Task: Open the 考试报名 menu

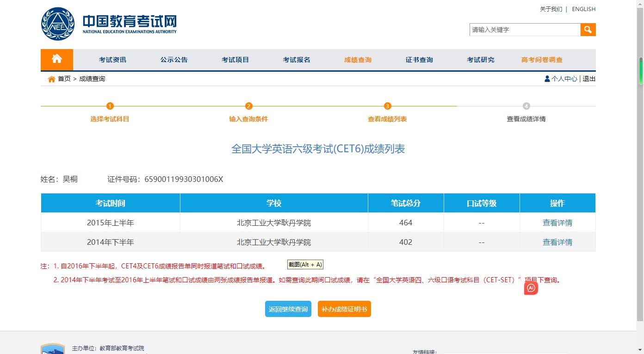Action: [297, 60]
